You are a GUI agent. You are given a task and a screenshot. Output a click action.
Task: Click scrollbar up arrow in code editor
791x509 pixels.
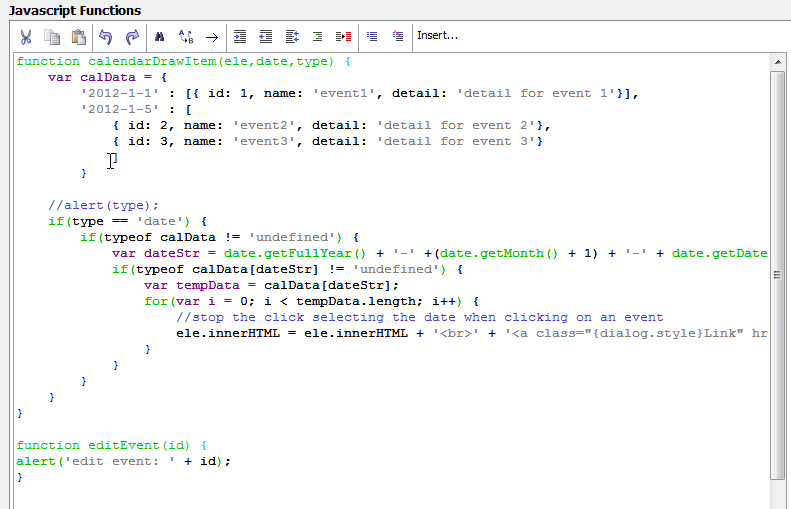(x=777, y=63)
